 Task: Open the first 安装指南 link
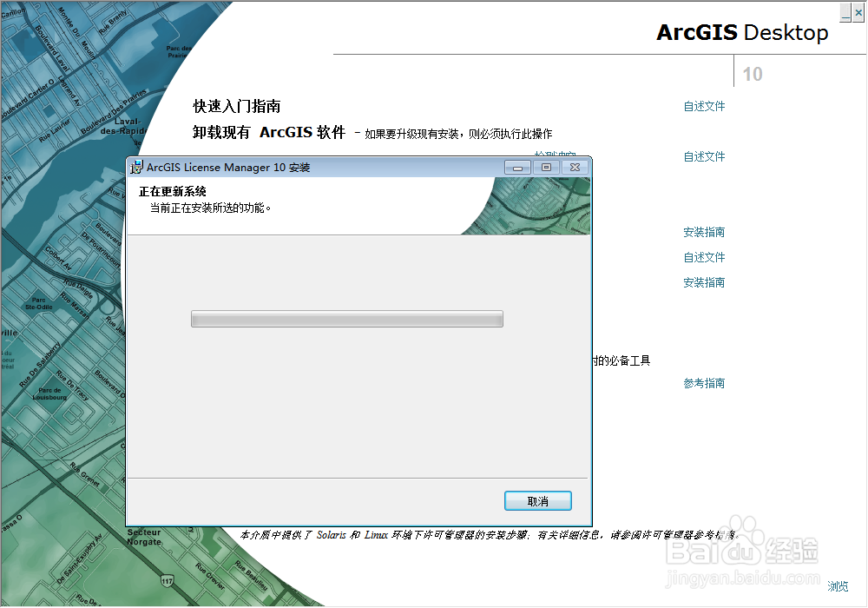[704, 232]
